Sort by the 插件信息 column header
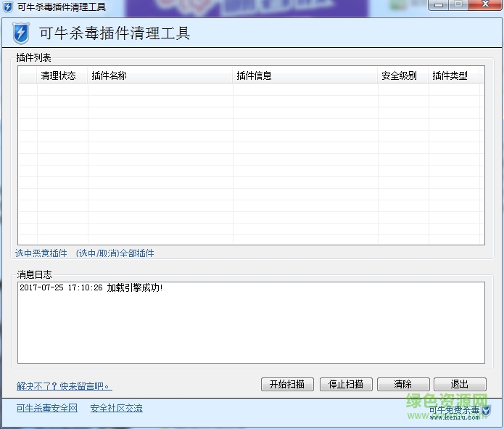504x429 pixels. click(x=305, y=75)
